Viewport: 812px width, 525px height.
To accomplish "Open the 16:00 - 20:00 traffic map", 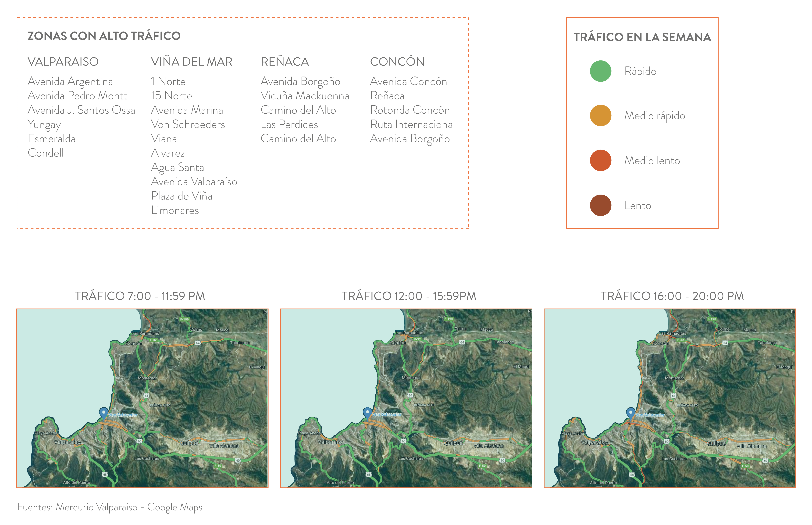I will pyautogui.click(x=670, y=398).
